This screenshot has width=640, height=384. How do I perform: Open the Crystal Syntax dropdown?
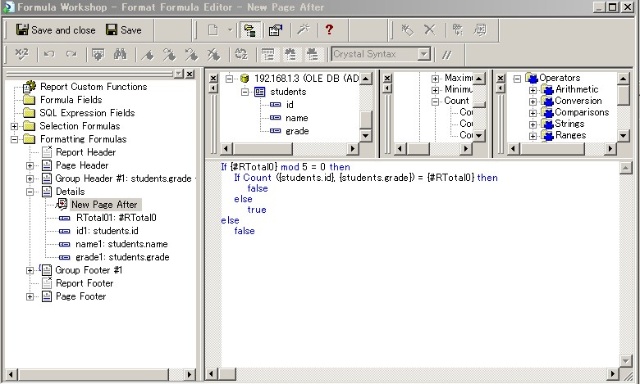pos(424,54)
